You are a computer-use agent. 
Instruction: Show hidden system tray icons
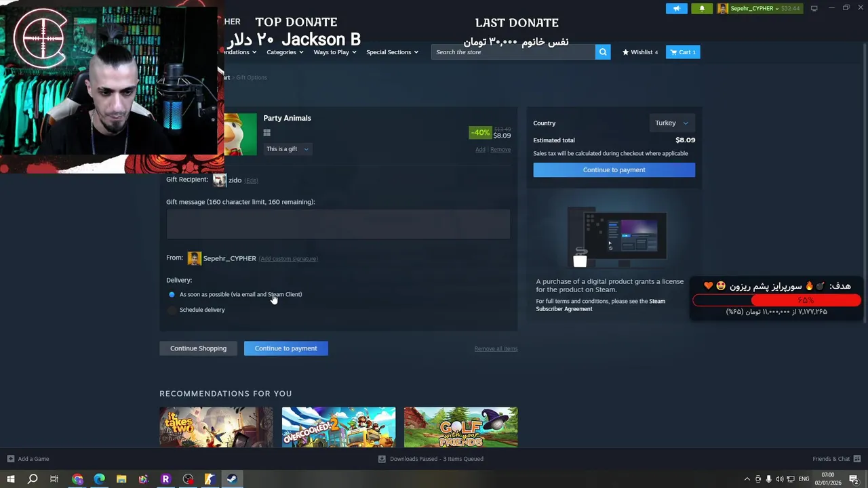(747, 479)
